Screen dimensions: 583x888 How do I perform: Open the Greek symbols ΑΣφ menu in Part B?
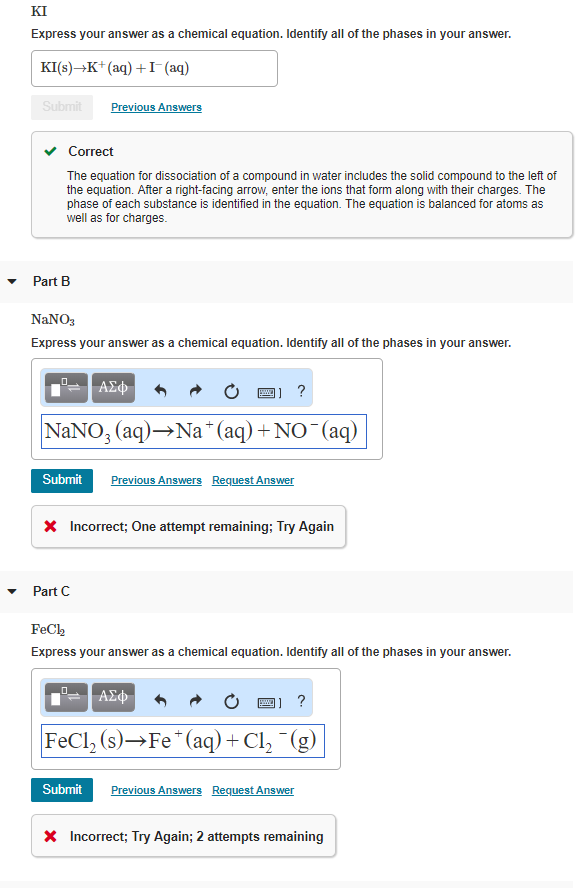tap(113, 388)
